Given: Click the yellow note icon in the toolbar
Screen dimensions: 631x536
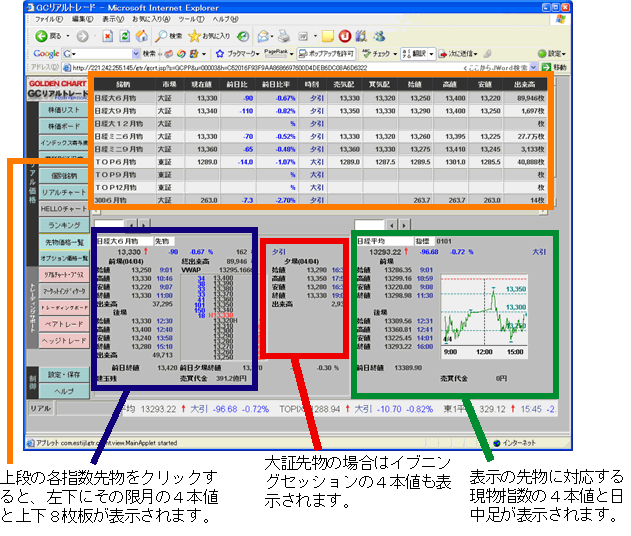Looking at the screenshot, I should point(328,37).
